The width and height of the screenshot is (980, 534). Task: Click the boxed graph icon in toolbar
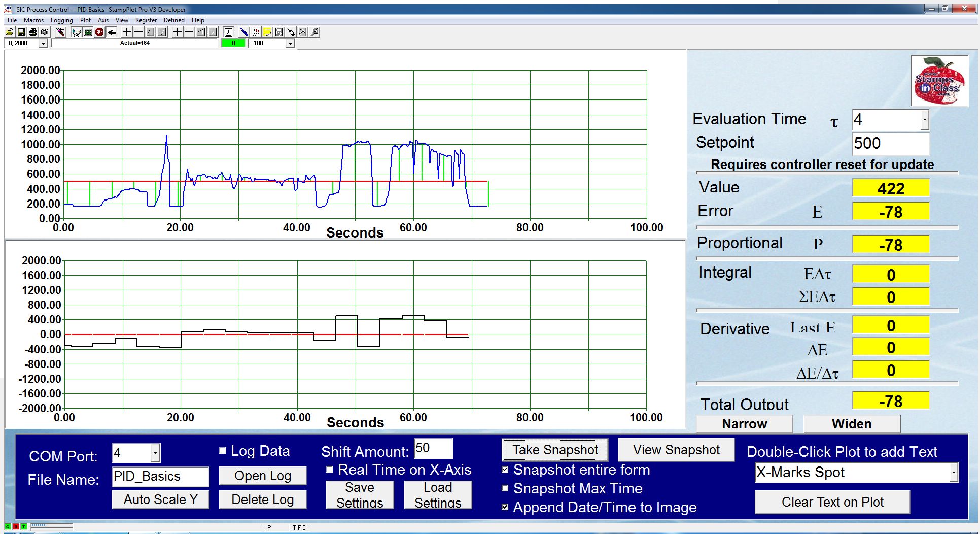228,32
